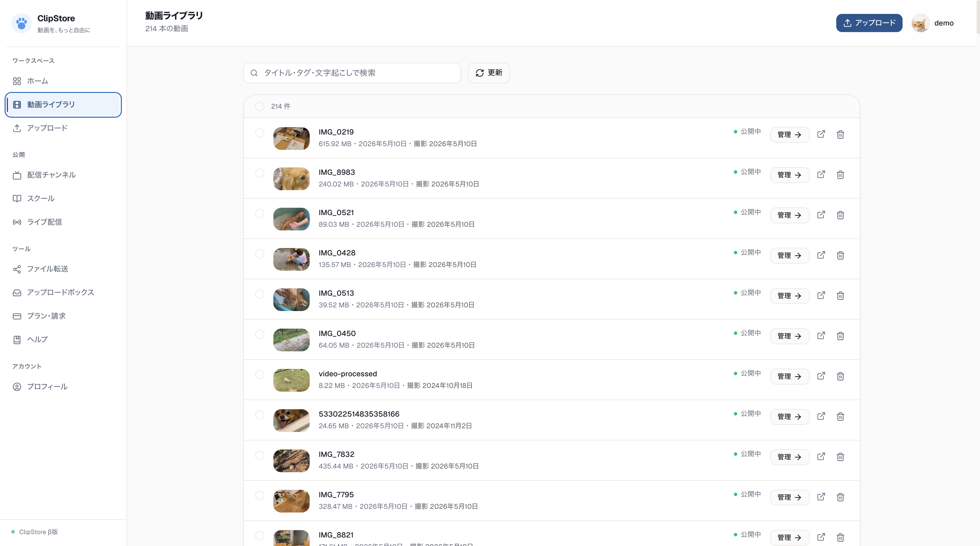Screen dimensions: 980x546
Task: Click 管理 button for IMG_0521
Action: tap(789, 215)
